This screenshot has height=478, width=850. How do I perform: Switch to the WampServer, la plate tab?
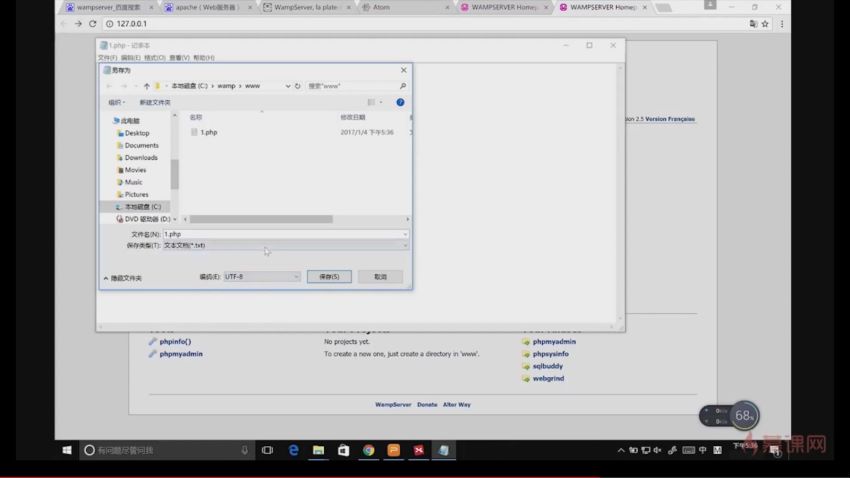pyautogui.click(x=305, y=8)
